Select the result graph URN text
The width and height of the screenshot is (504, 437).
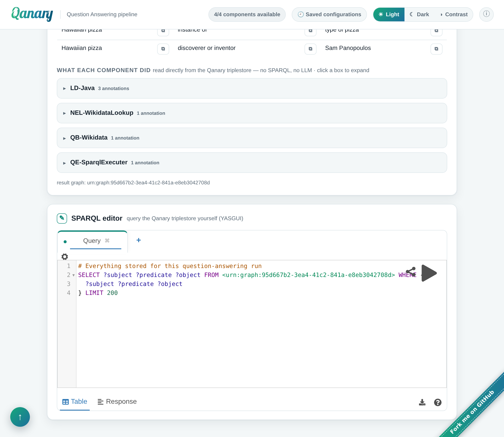pyautogui.click(x=148, y=183)
